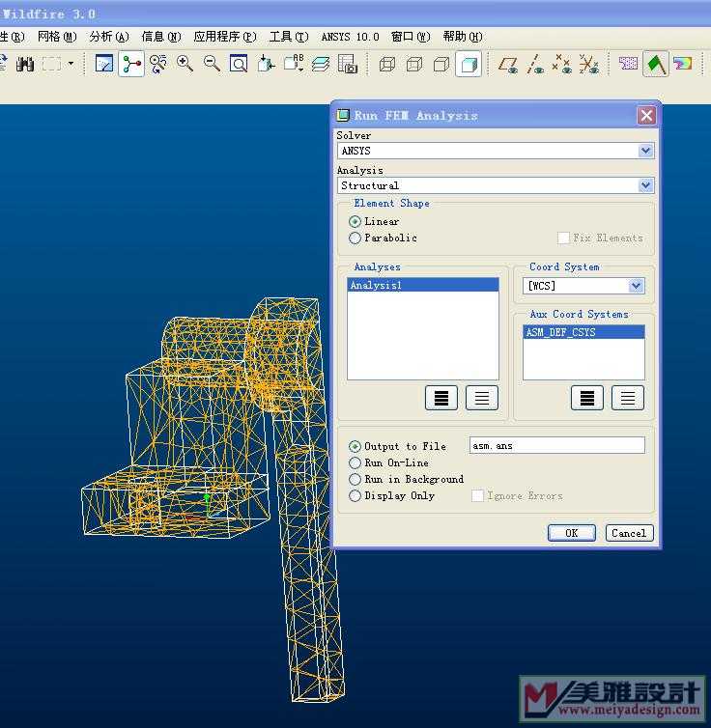Select the Linear element shape radio button
Image resolution: width=711 pixels, height=728 pixels.
click(355, 221)
